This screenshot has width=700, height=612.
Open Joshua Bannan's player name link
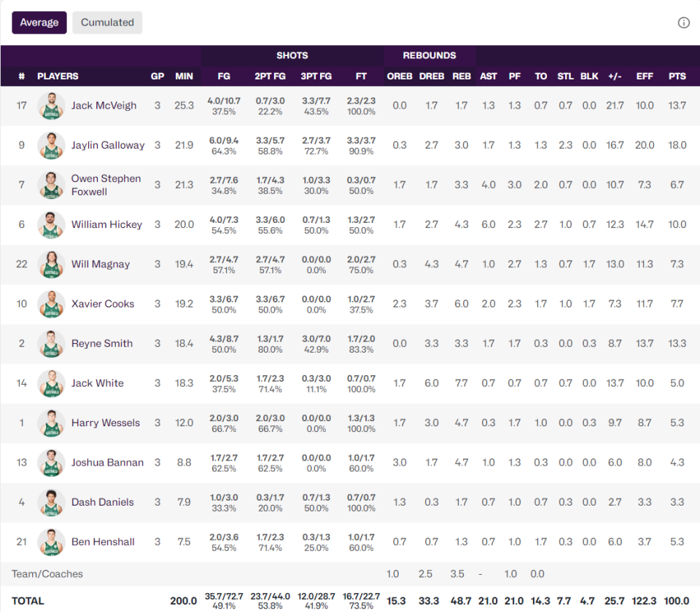click(x=108, y=463)
